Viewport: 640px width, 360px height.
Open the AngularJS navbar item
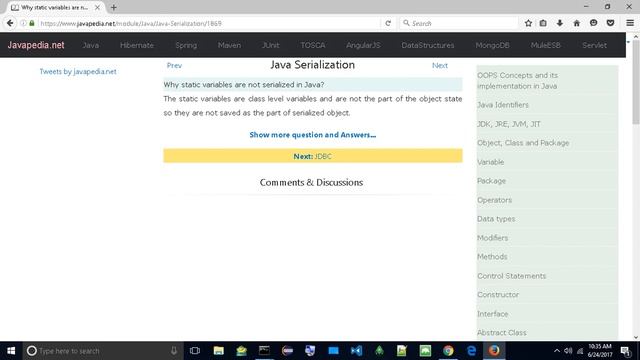coord(363,45)
